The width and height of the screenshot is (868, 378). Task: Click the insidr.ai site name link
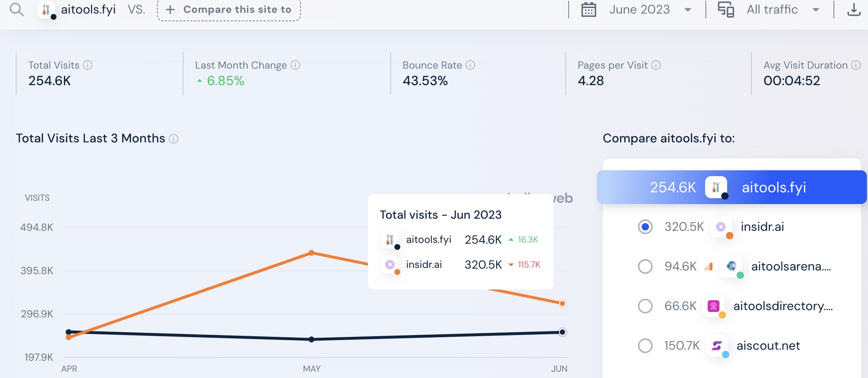[762, 227]
